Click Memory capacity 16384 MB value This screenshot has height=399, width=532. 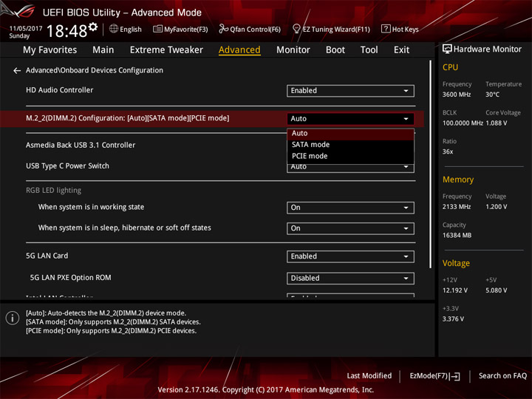457,236
